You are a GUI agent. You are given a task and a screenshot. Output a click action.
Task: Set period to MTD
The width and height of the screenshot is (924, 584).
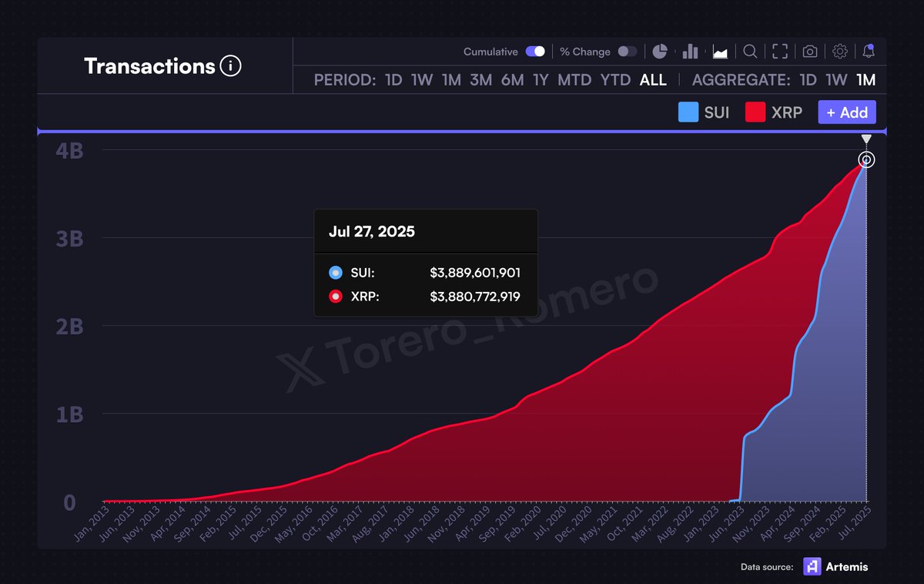(574, 80)
